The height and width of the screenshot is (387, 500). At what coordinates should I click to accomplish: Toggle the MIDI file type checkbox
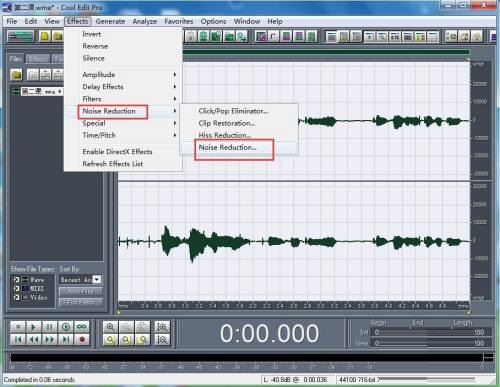(16, 288)
